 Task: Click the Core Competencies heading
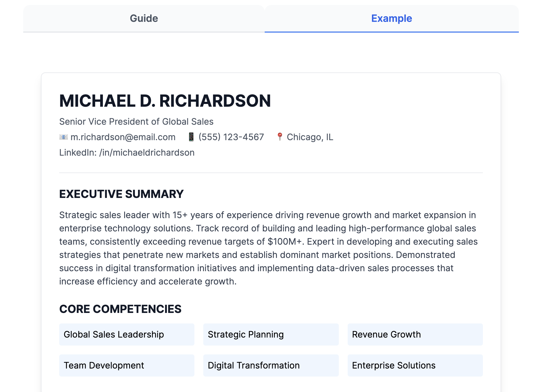pos(120,309)
